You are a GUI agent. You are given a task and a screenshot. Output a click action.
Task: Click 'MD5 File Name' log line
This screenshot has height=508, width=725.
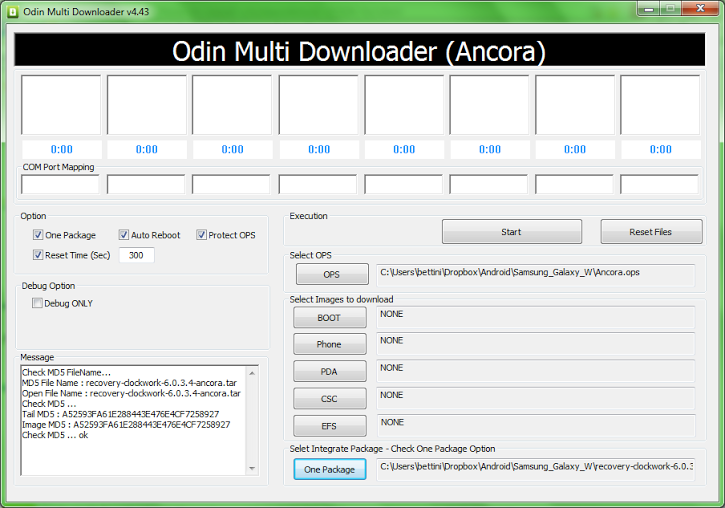pyautogui.click(x=129, y=383)
